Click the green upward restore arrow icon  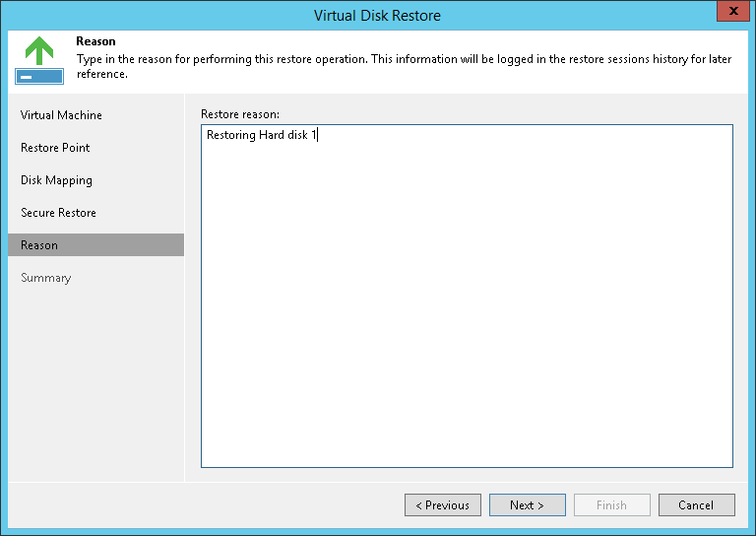click(39, 50)
